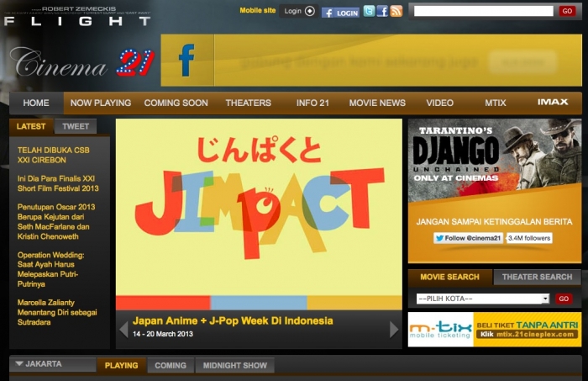The height and width of the screenshot is (381, 588).
Task: Go to the HOME menu
Action: [x=36, y=103]
